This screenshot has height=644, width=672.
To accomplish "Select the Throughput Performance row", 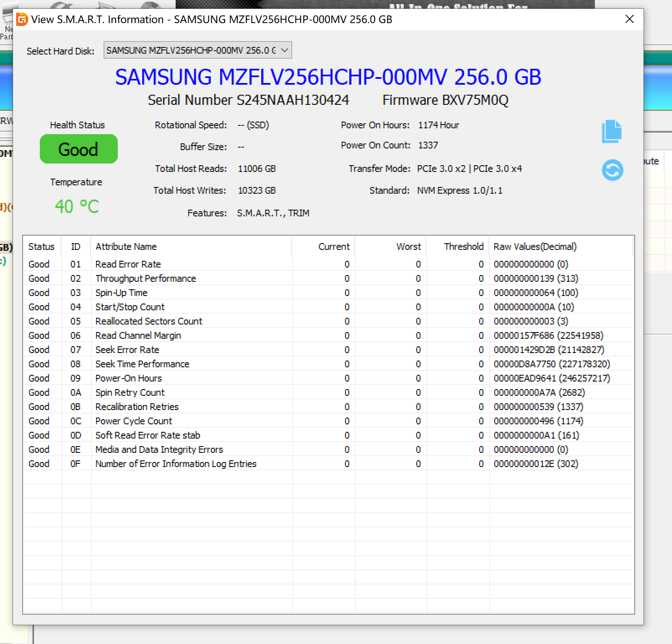I will pos(329,278).
